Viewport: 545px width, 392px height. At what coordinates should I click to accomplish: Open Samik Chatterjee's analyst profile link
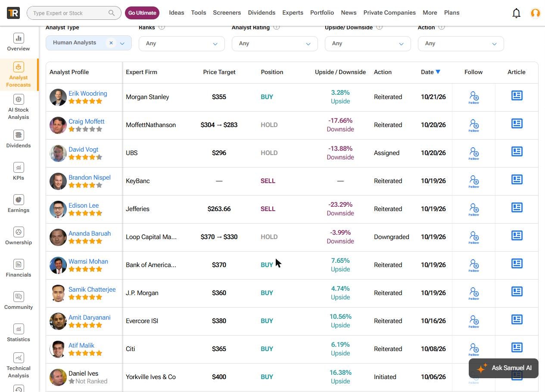92,289
